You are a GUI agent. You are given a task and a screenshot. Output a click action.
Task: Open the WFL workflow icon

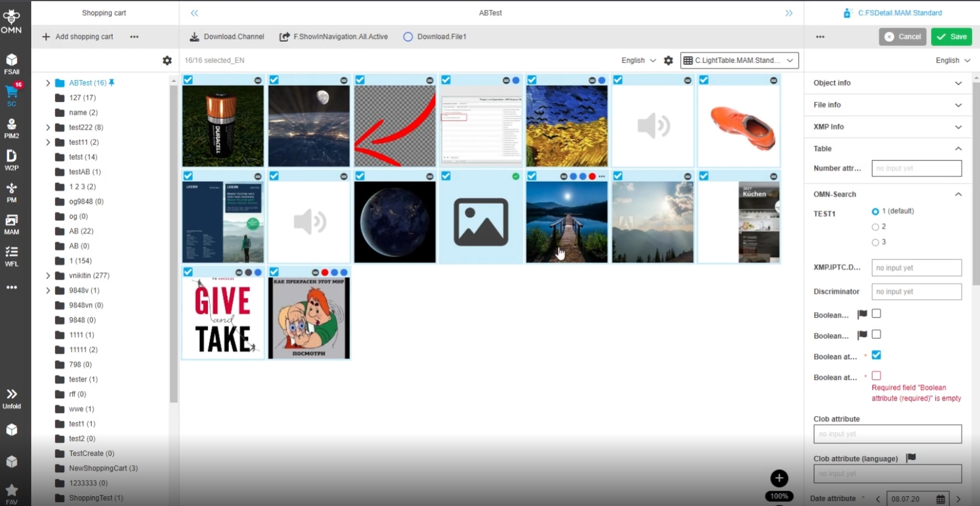point(12,256)
